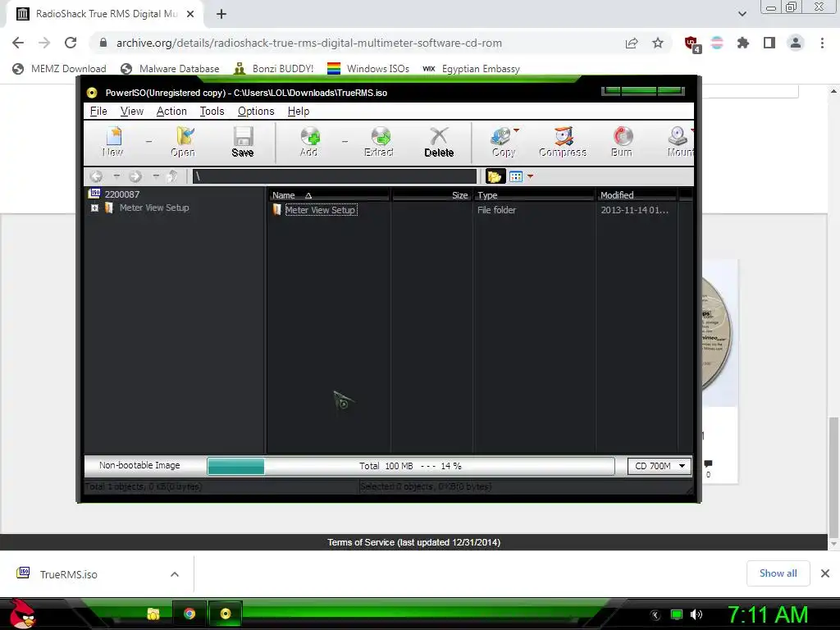Image resolution: width=840 pixels, height=630 pixels.
Task: Open TrueRMS.iso download item
Action: pyautogui.click(x=69, y=574)
